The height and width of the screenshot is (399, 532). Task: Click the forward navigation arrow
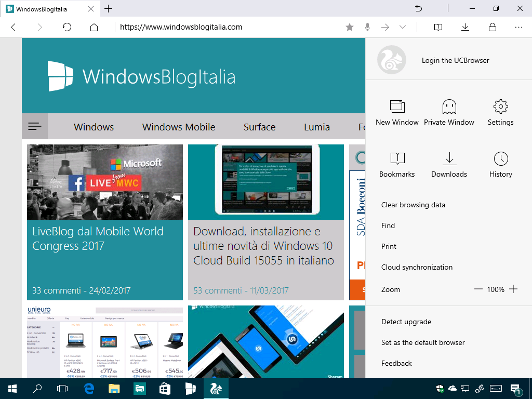(39, 27)
